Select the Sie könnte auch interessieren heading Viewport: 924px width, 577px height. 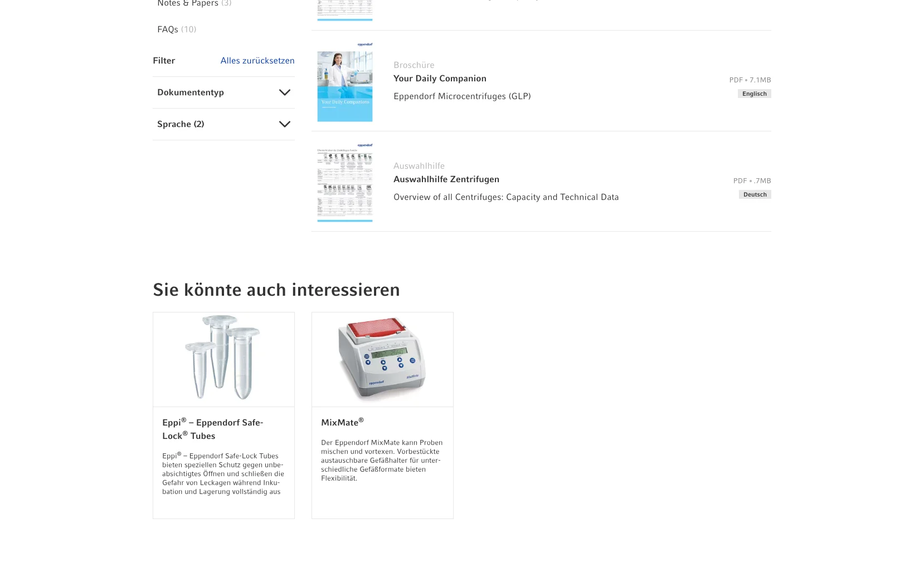(x=276, y=290)
